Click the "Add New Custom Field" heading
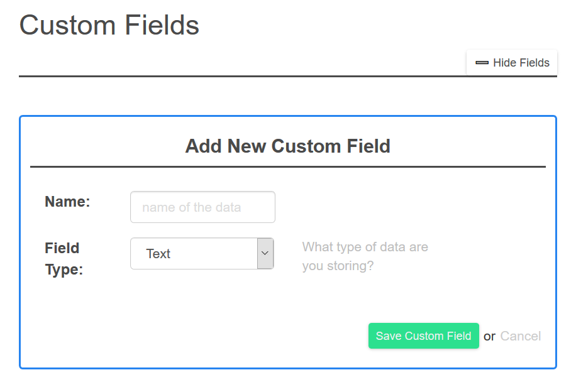The height and width of the screenshot is (392, 576). 287,146
